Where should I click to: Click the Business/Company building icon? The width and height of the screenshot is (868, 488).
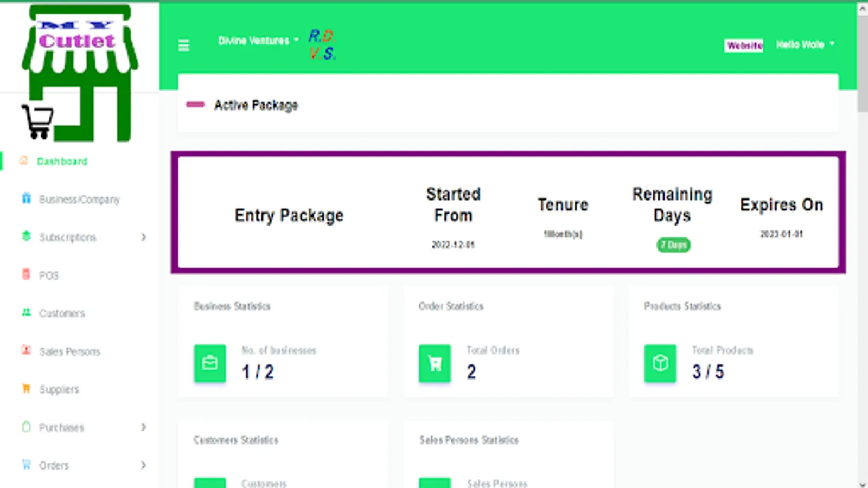26,198
